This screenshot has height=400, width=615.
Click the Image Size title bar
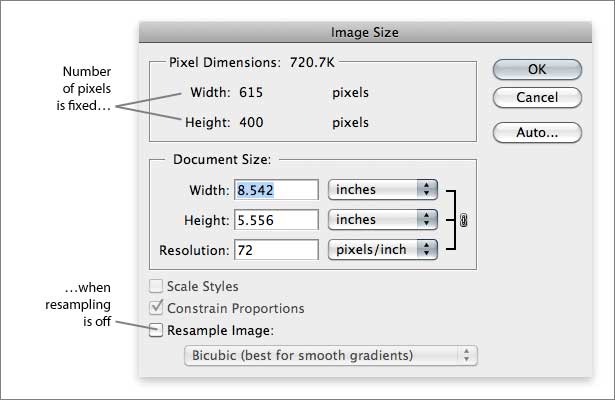pos(365,32)
